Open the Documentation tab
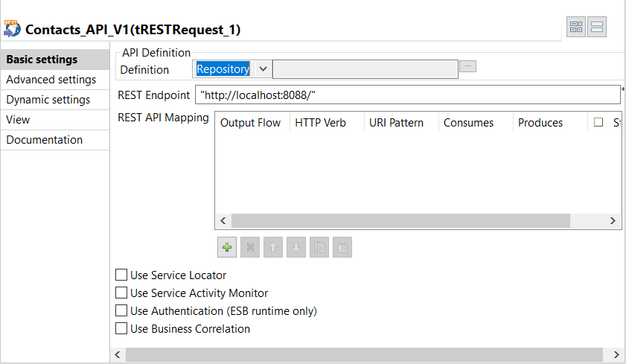 pyautogui.click(x=45, y=140)
